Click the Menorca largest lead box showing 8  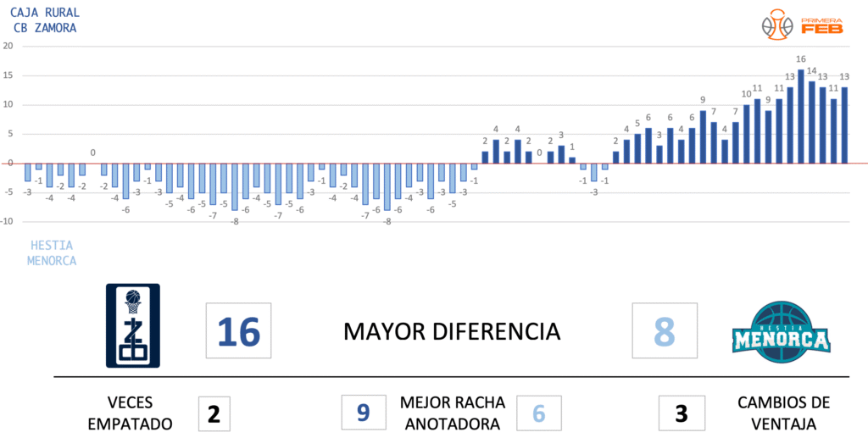665,330
